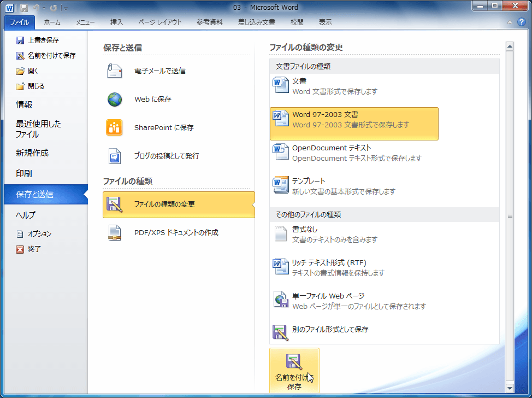
Task: Click the Undo icon in title bar
Action: click(x=37, y=8)
